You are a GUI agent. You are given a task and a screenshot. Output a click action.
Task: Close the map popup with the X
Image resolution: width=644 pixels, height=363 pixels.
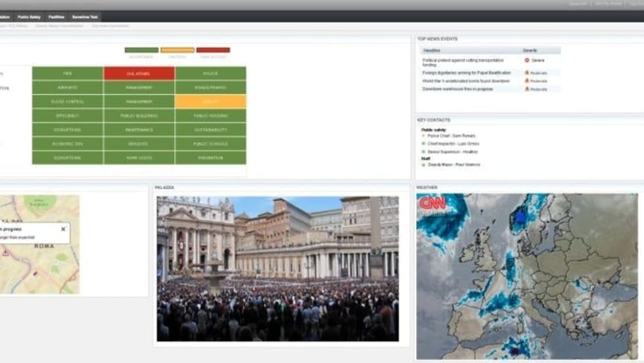(x=63, y=230)
